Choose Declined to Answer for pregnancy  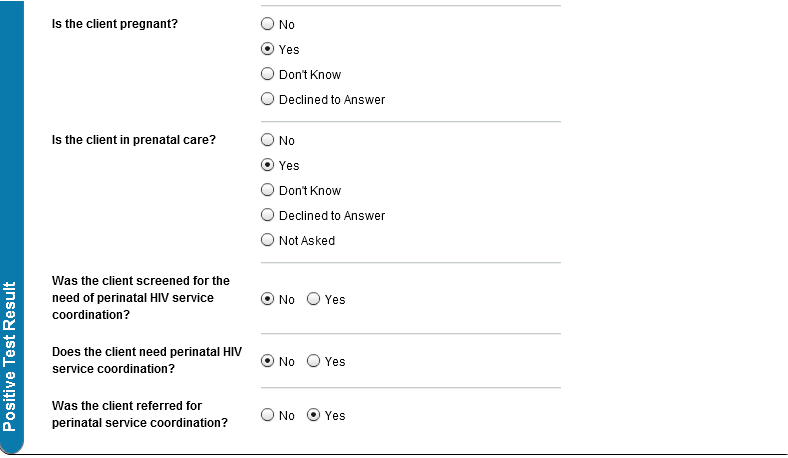[267, 100]
